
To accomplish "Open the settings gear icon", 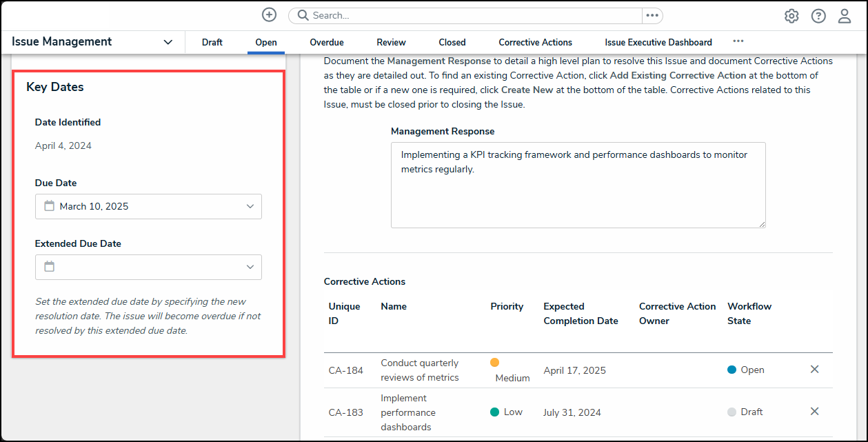I will 791,16.
